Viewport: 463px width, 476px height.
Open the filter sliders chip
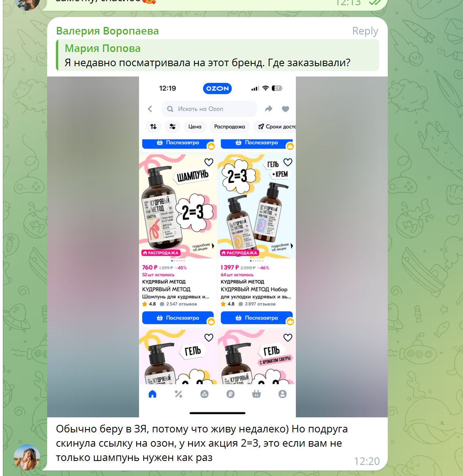click(x=172, y=126)
